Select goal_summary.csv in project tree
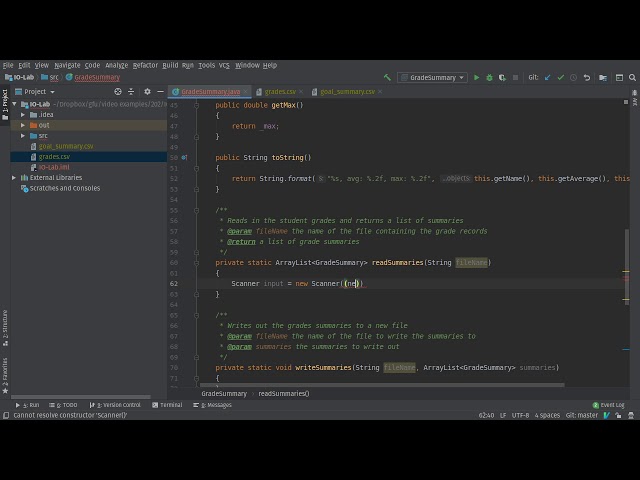640x480 pixels. [x=66, y=146]
